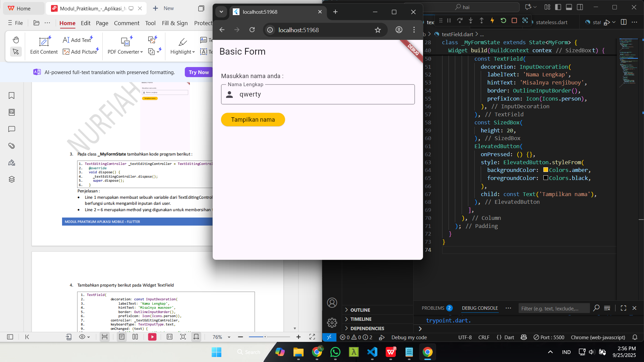The width and height of the screenshot is (644, 362).
Task: Select the hand tool in PDF toolbar
Action: pos(16,40)
